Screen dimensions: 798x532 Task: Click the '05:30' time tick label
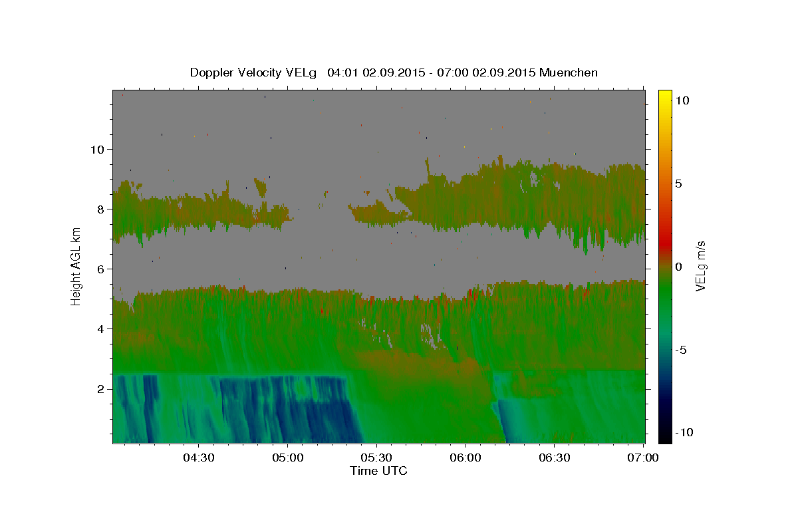376,458
